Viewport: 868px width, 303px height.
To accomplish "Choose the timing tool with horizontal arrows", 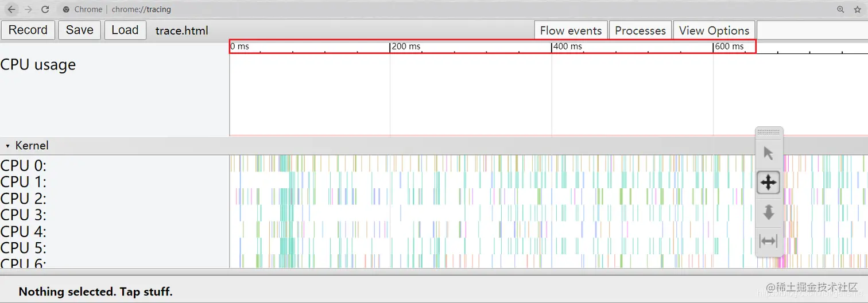I will click(x=769, y=241).
